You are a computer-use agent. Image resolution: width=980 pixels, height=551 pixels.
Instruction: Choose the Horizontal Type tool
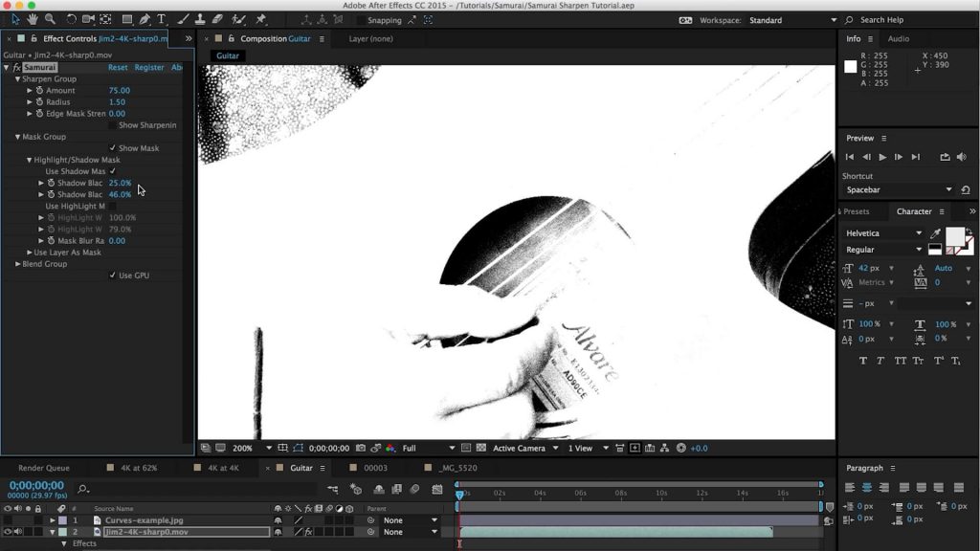coord(161,19)
